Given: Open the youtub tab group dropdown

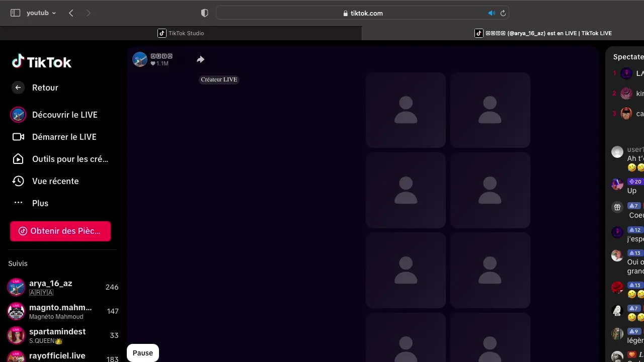Looking at the screenshot, I should click(x=41, y=13).
